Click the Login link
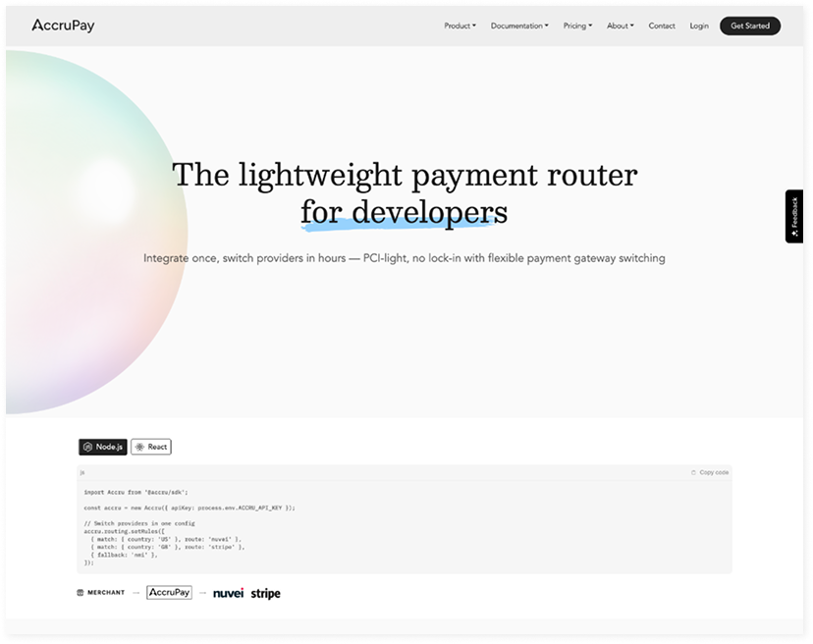Screen dimensions: 813x644 coord(699,26)
